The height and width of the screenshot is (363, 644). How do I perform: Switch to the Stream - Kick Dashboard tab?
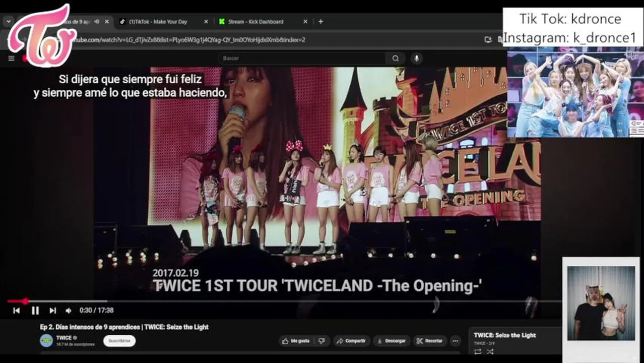[x=255, y=22]
